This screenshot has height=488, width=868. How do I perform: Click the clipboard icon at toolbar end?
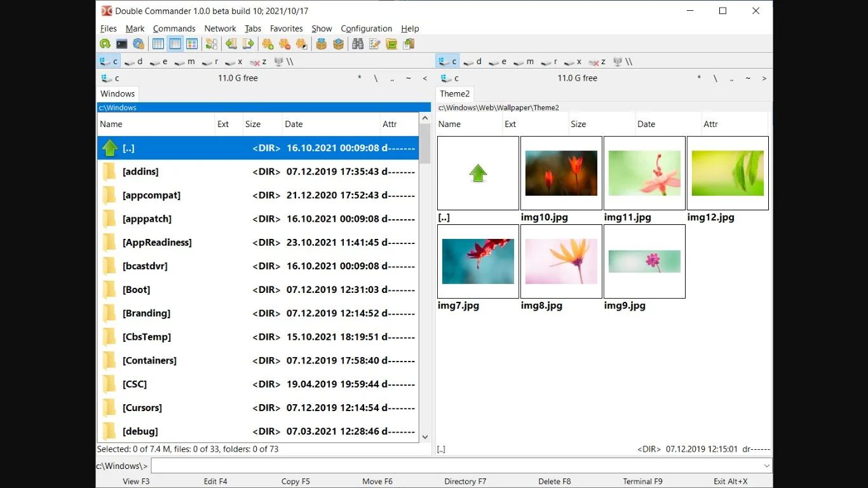(x=408, y=44)
